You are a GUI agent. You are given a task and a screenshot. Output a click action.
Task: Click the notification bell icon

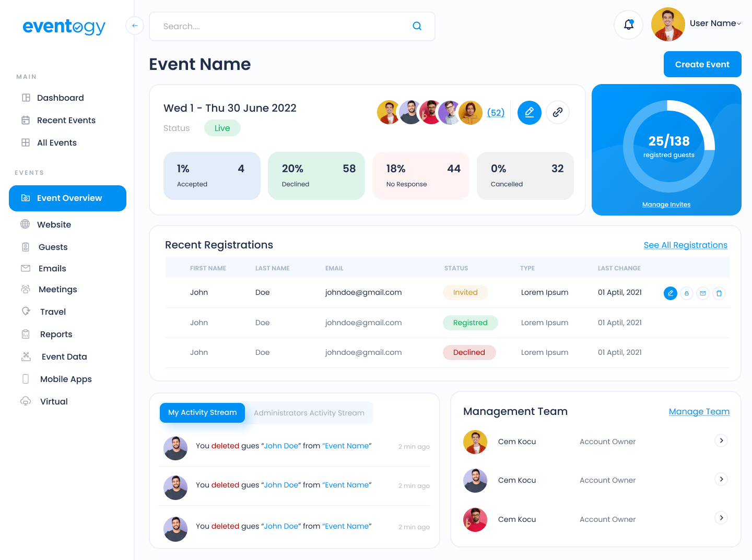click(629, 25)
